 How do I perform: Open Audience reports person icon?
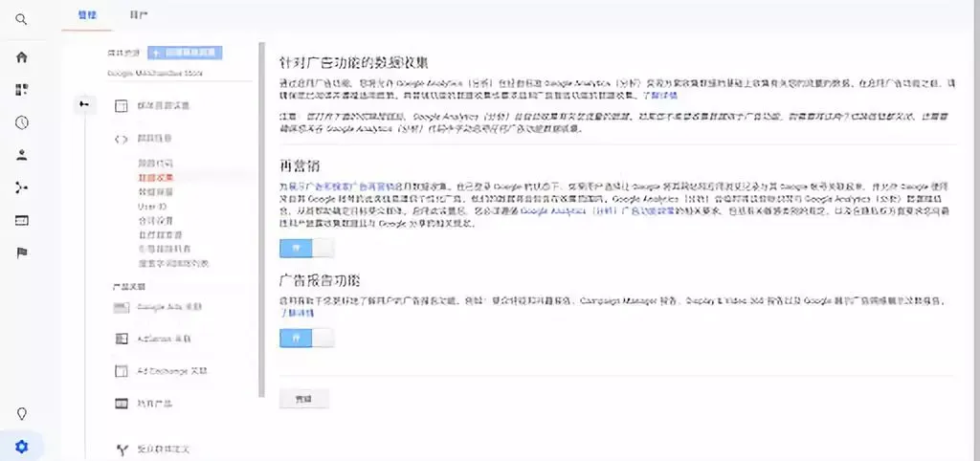(x=21, y=156)
